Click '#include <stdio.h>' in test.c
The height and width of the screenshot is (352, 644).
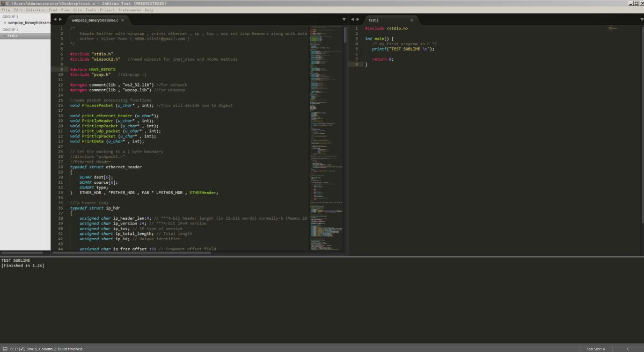[386, 28]
